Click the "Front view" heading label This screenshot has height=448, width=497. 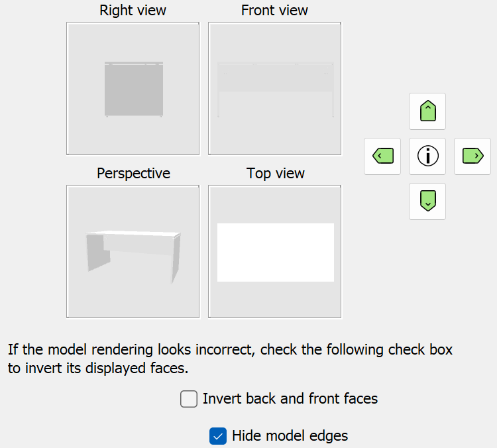click(x=274, y=11)
